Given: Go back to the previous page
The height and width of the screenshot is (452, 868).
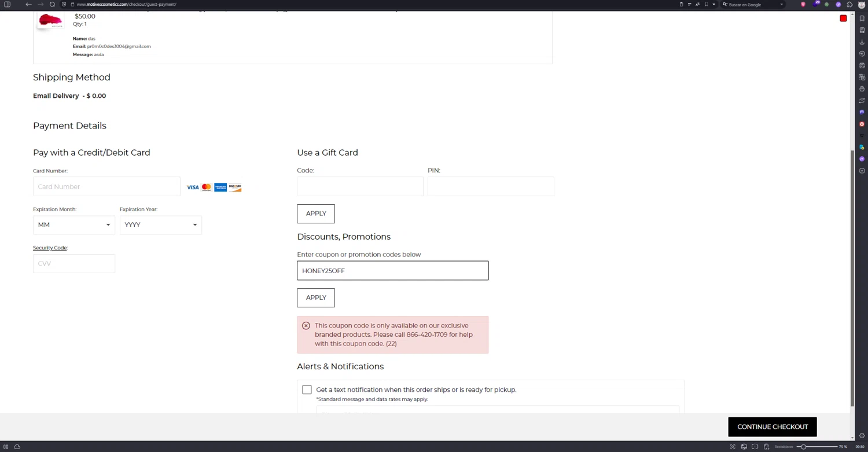Looking at the screenshot, I should 28,4.
